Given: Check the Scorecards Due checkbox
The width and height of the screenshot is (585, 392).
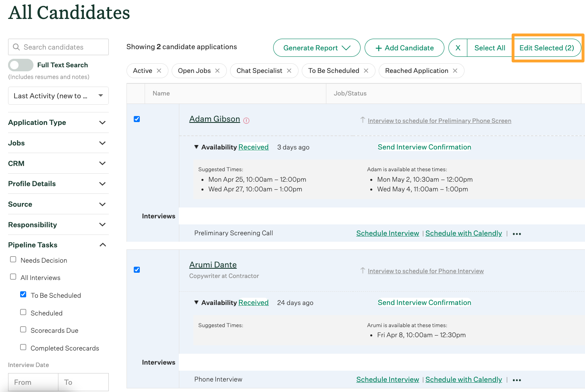Looking at the screenshot, I should coord(23,330).
